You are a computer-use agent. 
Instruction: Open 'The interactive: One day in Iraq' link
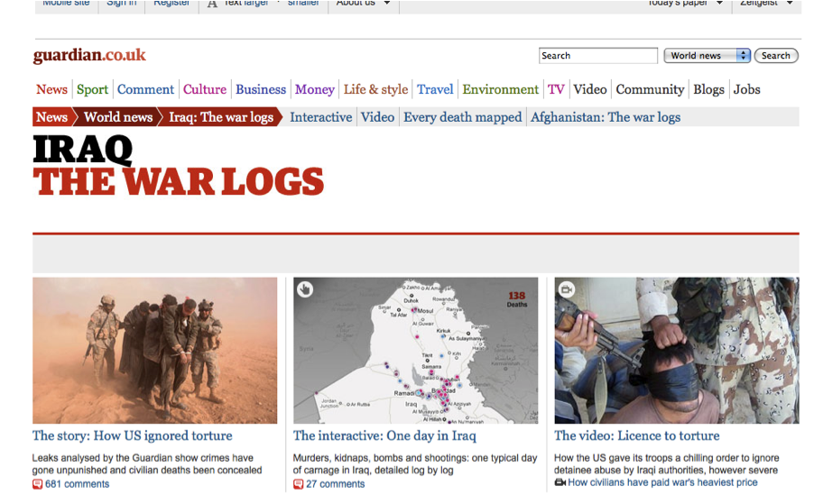[x=384, y=435]
